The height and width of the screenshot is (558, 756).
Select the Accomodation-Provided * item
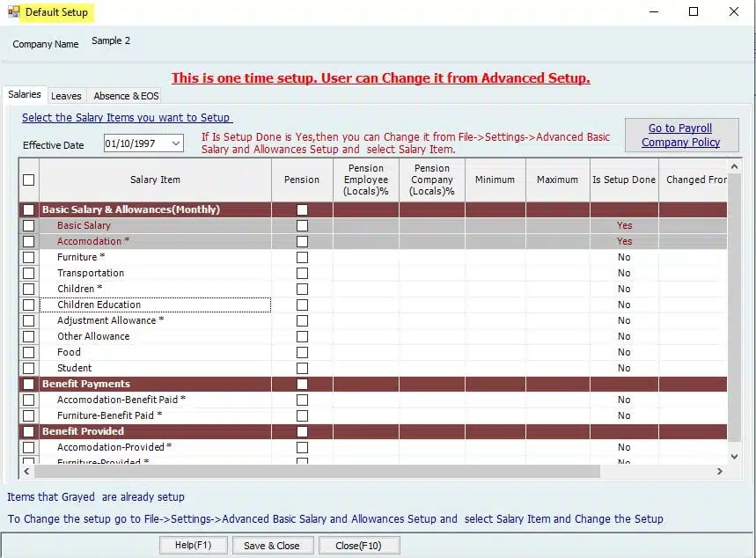tap(114, 448)
